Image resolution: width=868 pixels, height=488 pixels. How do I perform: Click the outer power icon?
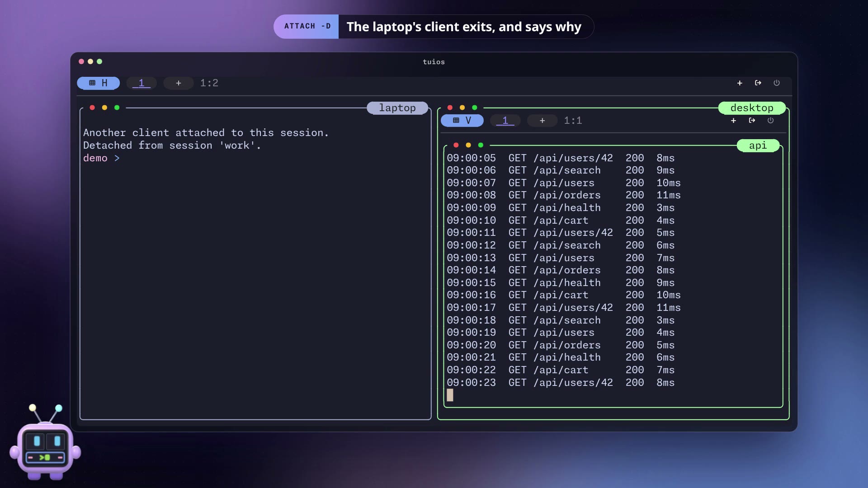point(777,83)
